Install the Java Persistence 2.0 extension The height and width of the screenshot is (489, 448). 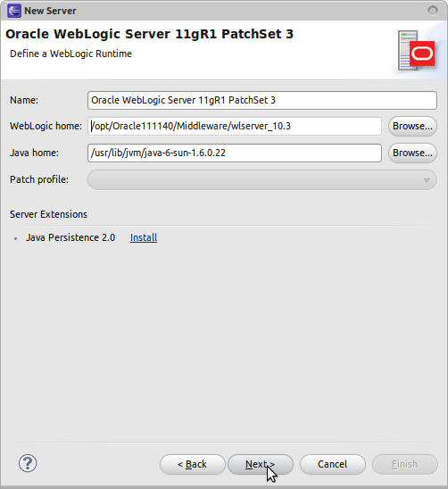coord(144,237)
